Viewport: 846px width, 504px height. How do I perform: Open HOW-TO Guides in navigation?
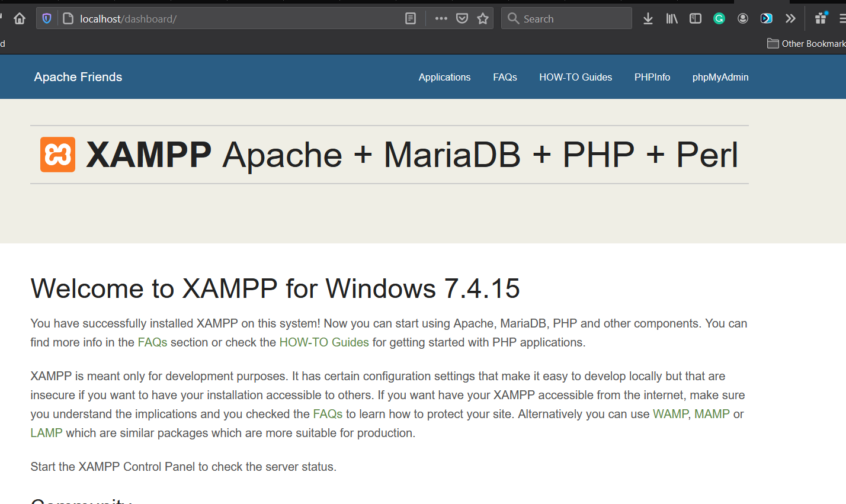[x=575, y=77]
